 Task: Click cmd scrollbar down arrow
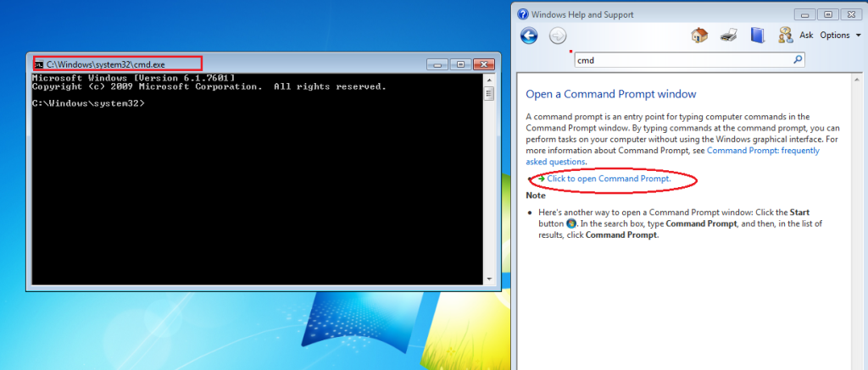click(x=489, y=279)
